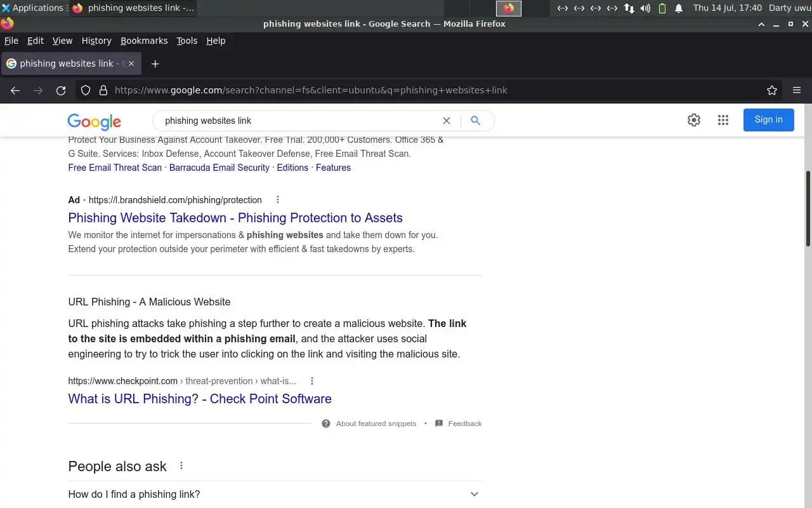This screenshot has height=508, width=812.
Task: Select the taskbar phishing websites link window button
Action: click(133, 8)
